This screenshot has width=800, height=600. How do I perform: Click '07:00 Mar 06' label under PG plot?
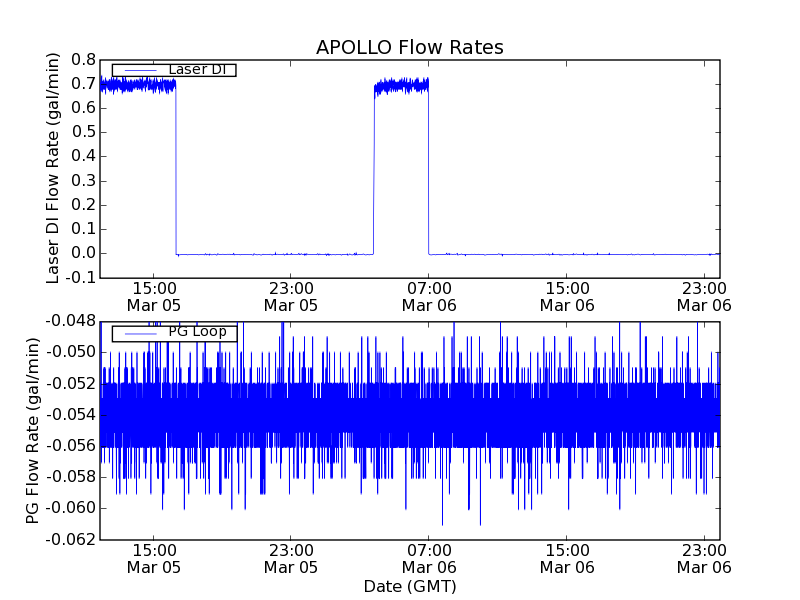(429, 559)
